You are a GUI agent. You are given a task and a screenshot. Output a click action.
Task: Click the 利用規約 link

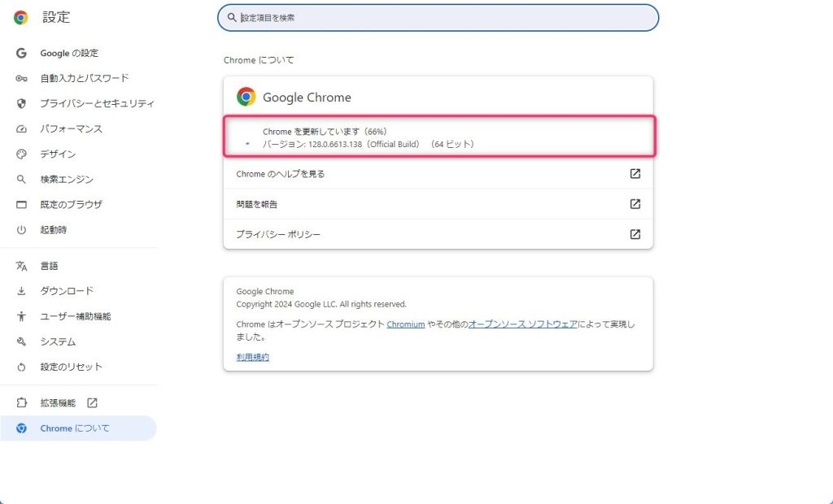(252, 357)
